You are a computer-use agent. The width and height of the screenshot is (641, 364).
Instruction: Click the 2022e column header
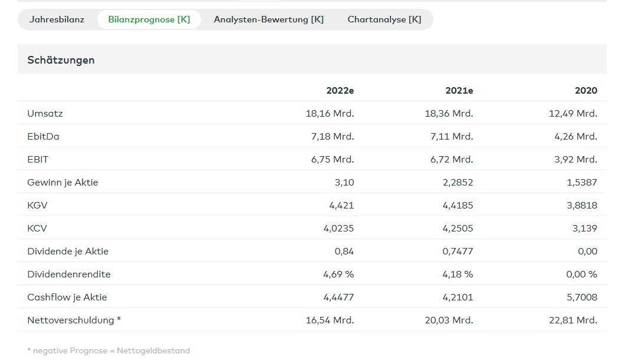coord(340,91)
